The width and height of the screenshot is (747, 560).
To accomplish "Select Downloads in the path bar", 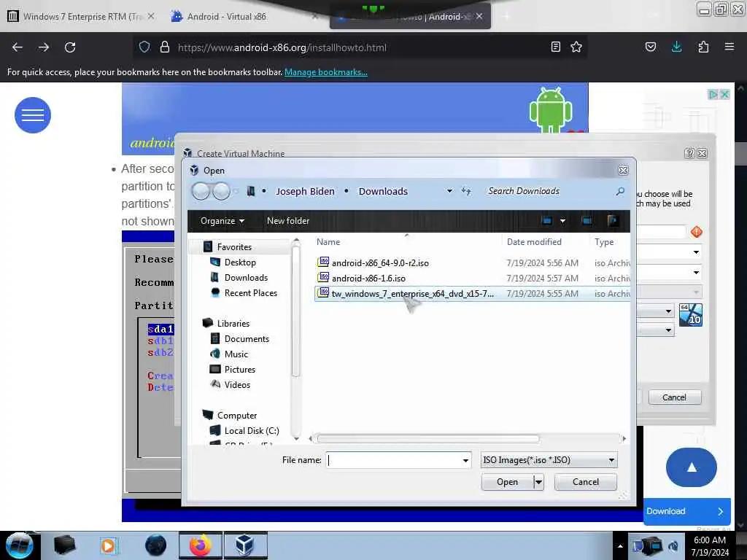I will 383,192.
